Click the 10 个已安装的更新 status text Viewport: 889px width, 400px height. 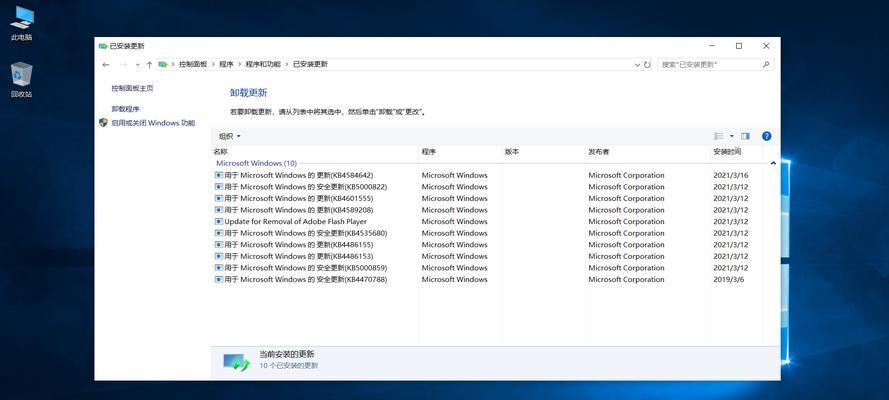289,366
